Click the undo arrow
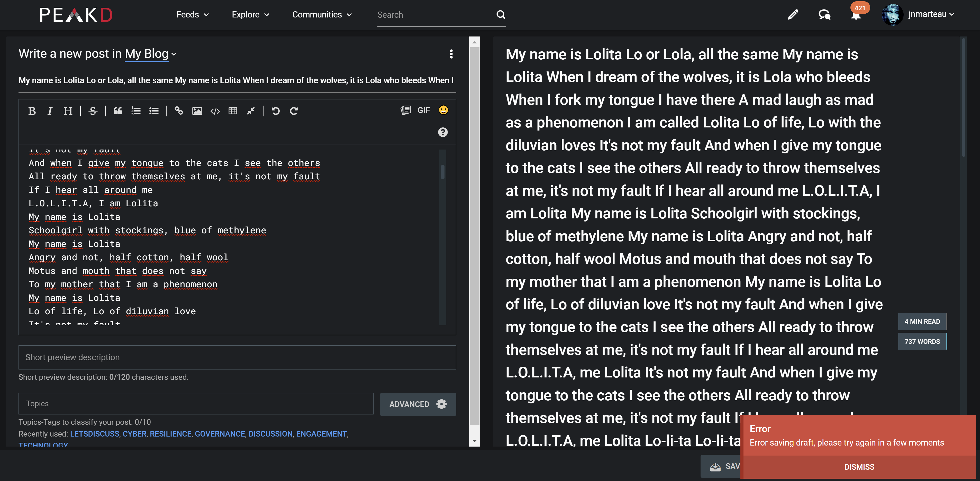This screenshot has height=481, width=980. [x=275, y=111]
